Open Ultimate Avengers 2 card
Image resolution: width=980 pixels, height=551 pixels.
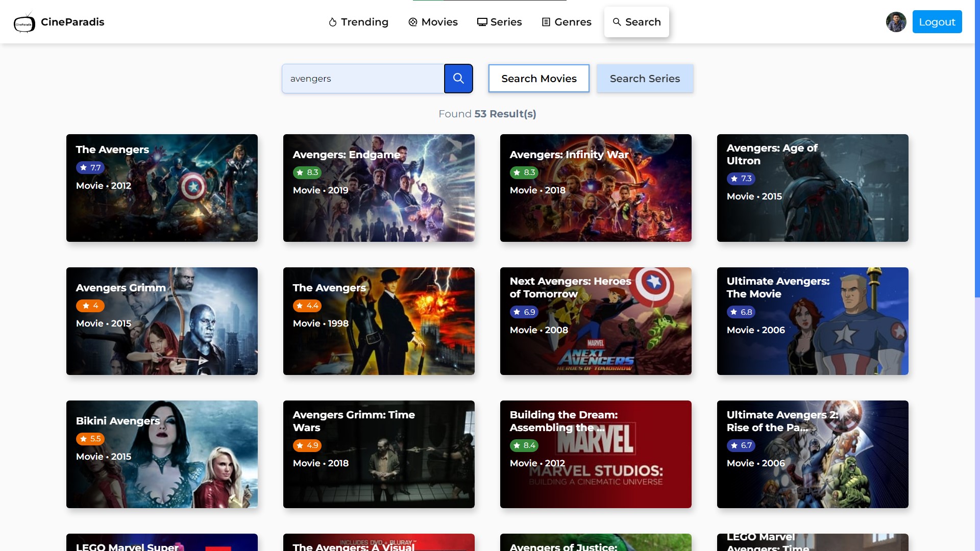pyautogui.click(x=813, y=455)
